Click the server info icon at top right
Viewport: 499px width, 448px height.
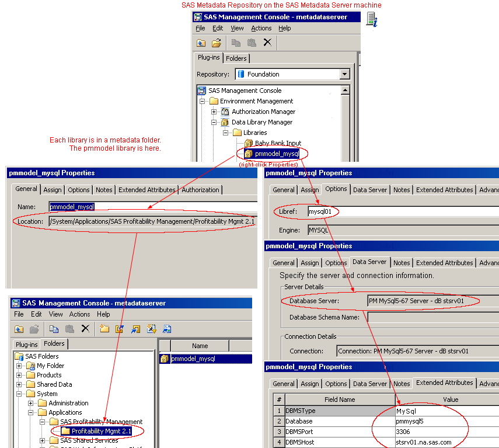click(371, 20)
